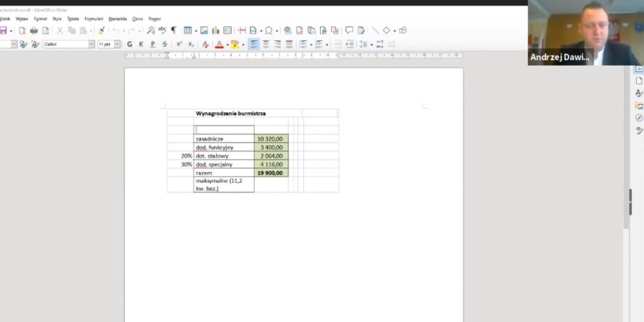Open the Navigator in the sidebar
This screenshot has width=644, height=322.
[x=639, y=118]
